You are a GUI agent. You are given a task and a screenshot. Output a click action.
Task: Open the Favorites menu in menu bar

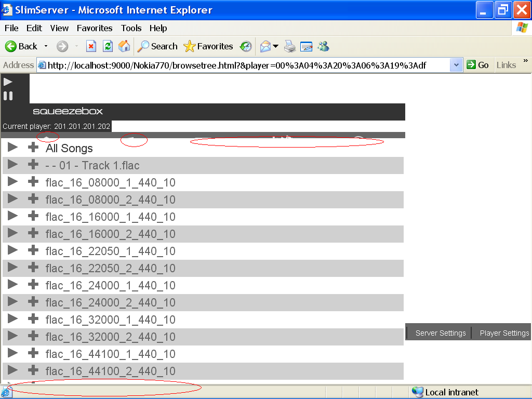click(95, 28)
